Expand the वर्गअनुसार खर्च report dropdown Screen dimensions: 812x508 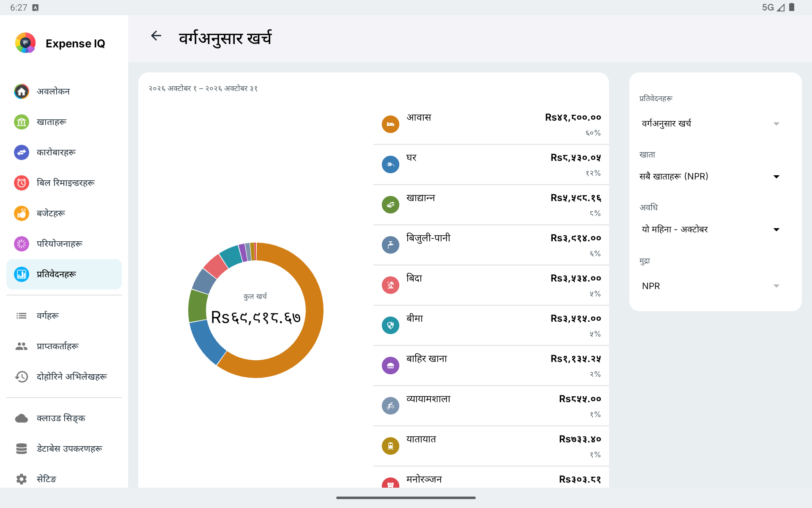pyautogui.click(x=710, y=124)
